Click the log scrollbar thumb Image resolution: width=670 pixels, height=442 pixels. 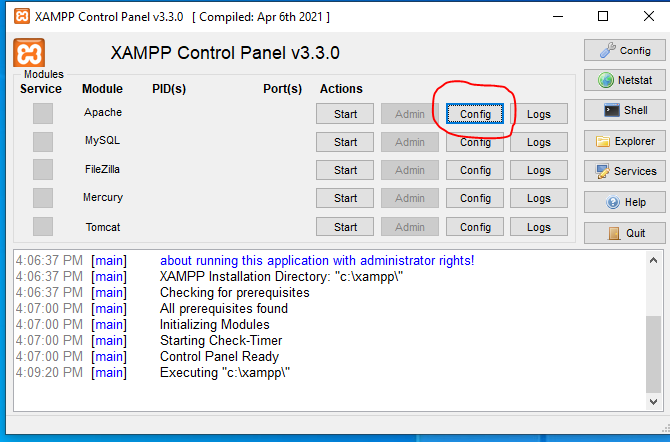coord(653,354)
